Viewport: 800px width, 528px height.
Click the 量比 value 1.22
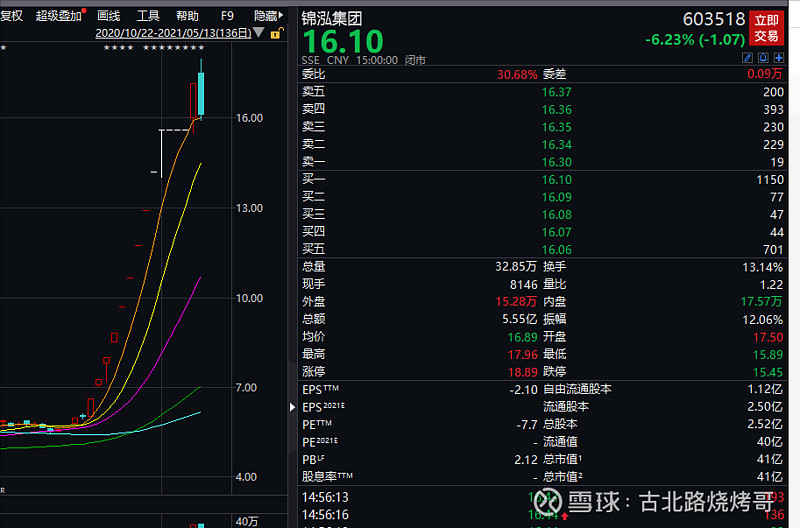click(771, 285)
